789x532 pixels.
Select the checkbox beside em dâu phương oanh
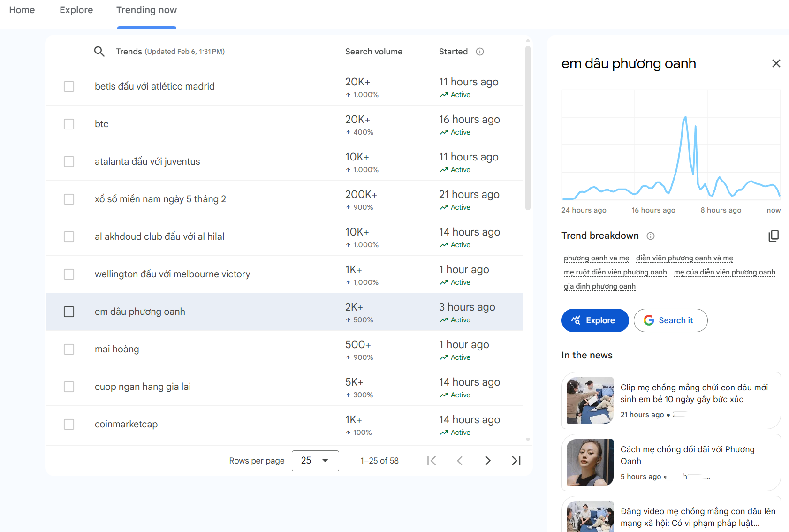pyautogui.click(x=69, y=312)
